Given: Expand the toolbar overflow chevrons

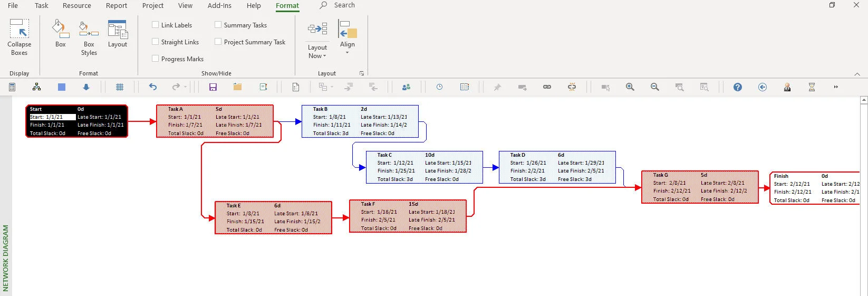Looking at the screenshot, I should pos(836,87).
